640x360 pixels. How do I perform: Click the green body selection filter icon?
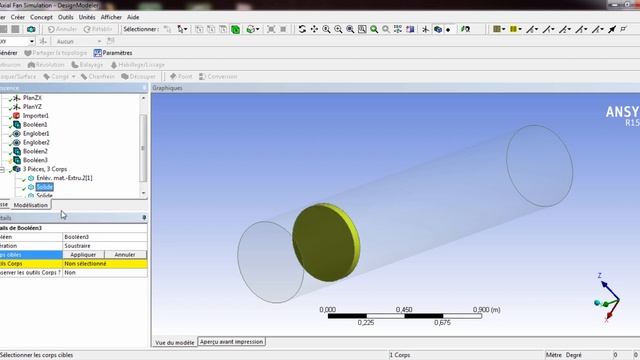tap(236, 29)
